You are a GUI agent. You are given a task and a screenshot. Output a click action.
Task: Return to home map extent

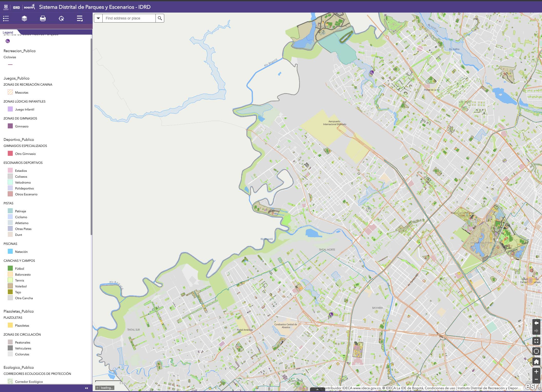click(536, 362)
